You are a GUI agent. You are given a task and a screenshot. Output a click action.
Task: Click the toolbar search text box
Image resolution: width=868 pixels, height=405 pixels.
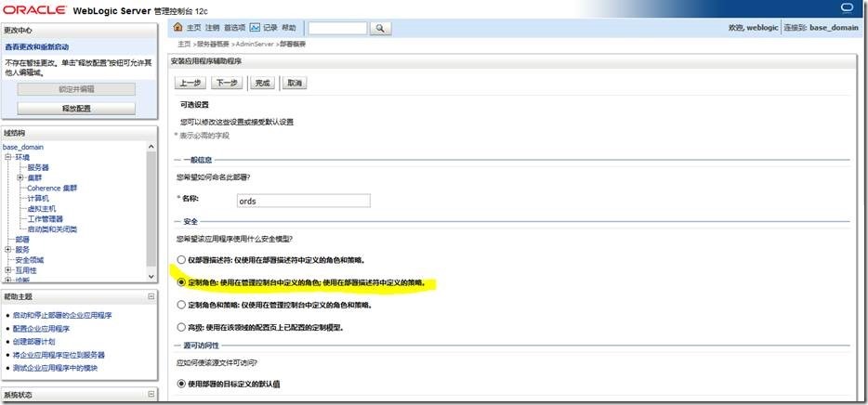[337, 28]
